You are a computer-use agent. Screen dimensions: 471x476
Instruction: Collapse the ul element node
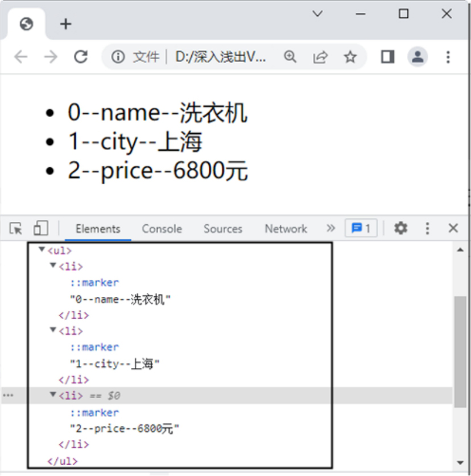pos(42,250)
